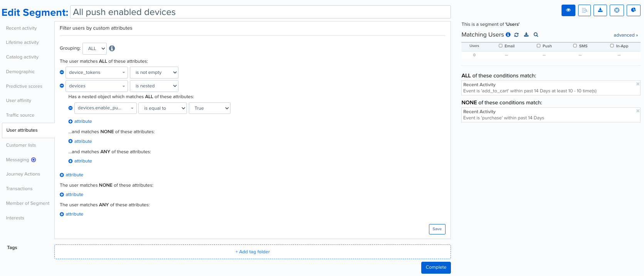
Task: Toggle the Push checkbox
Action: (538, 46)
